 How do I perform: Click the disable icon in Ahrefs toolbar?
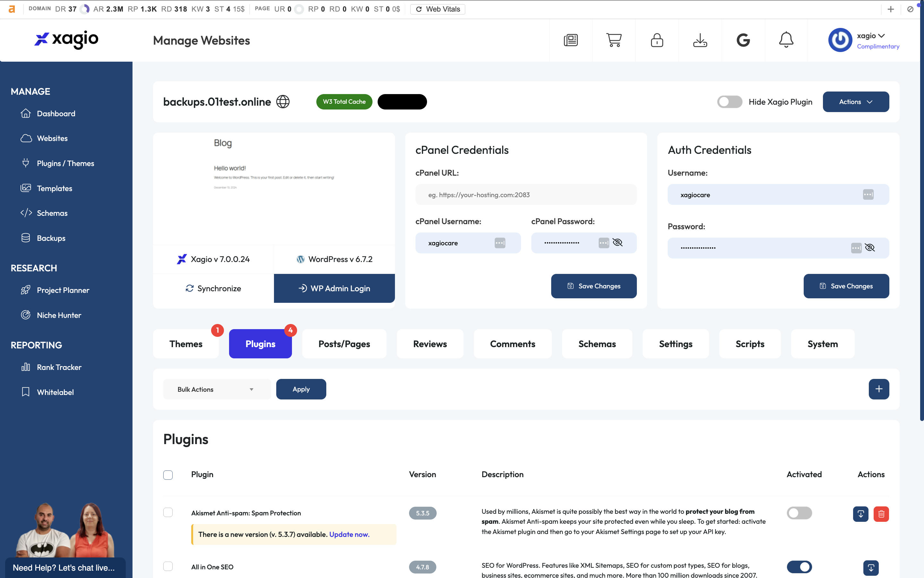(x=910, y=9)
